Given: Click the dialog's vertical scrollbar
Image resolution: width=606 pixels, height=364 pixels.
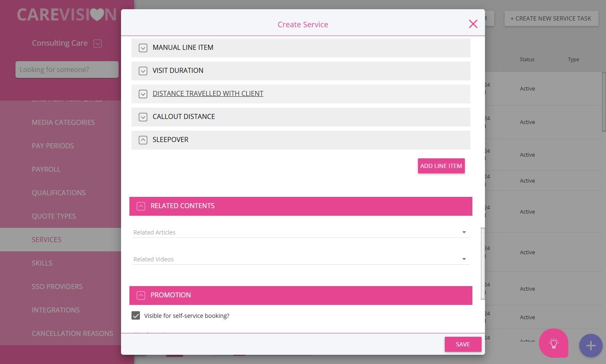Looking at the screenshot, I should click(482, 263).
